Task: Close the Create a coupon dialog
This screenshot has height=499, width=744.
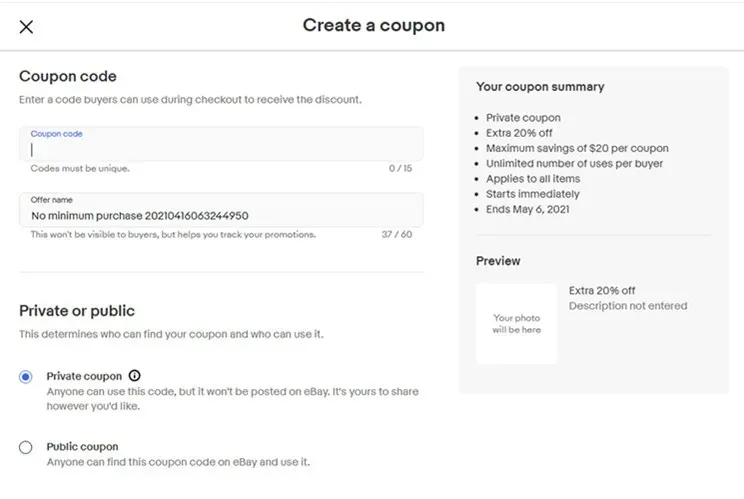Action: tap(27, 27)
